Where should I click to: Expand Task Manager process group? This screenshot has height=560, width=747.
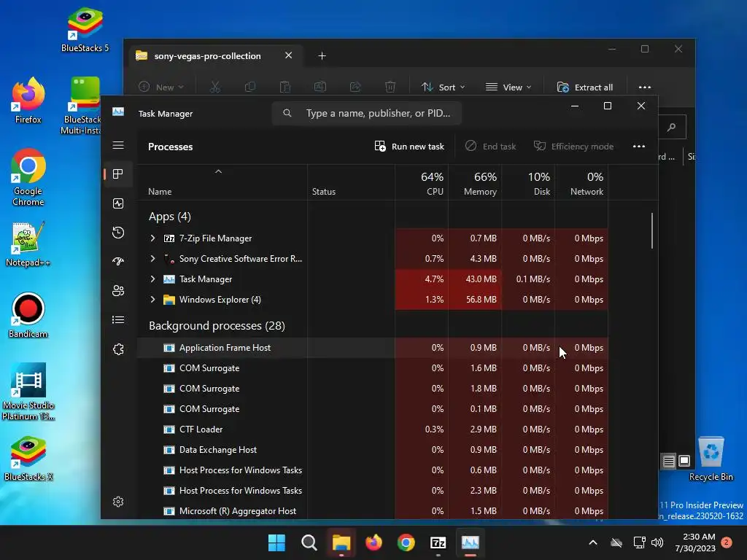(152, 279)
